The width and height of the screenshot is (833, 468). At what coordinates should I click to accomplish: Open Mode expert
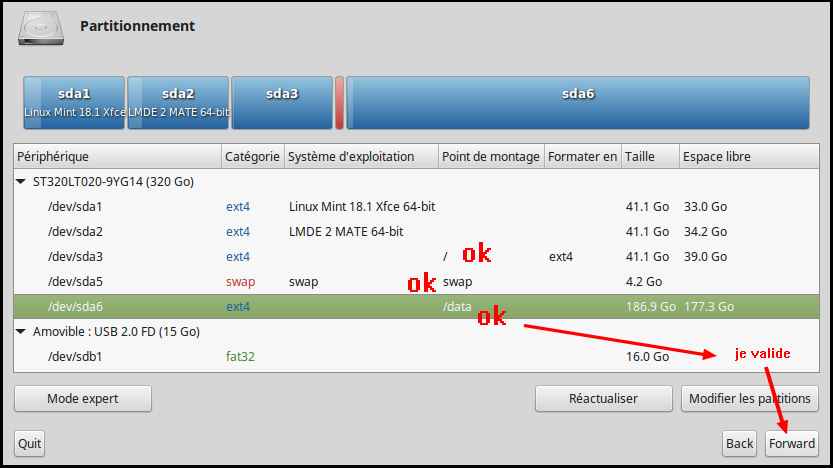83,399
